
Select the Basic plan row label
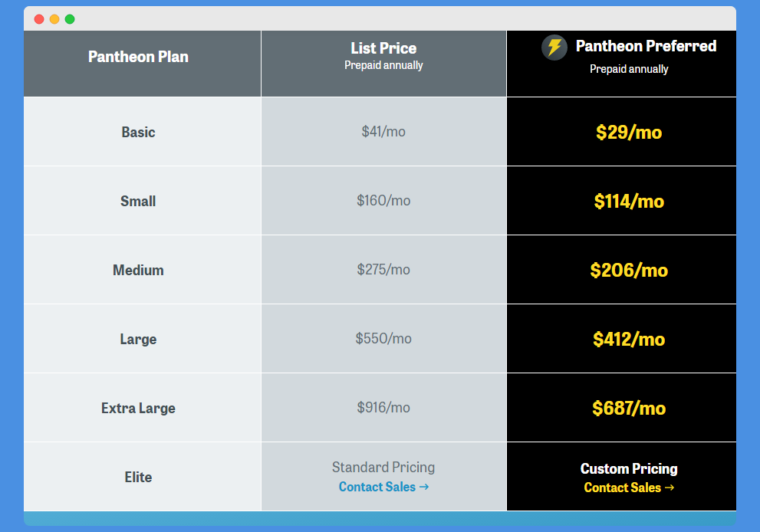point(138,133)
